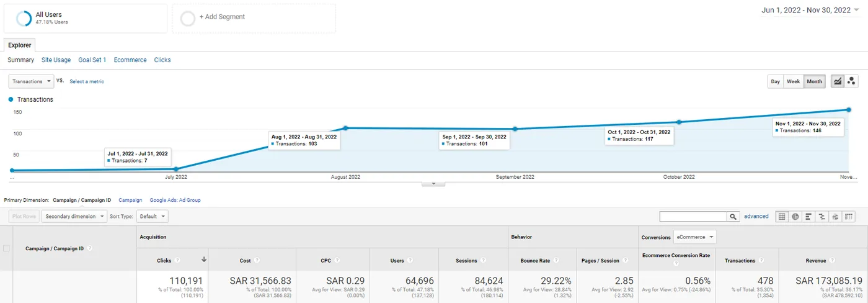Select the Percentage pie view icon
The height and width of the screenshot is (303, 868).
tap(795, 217)
